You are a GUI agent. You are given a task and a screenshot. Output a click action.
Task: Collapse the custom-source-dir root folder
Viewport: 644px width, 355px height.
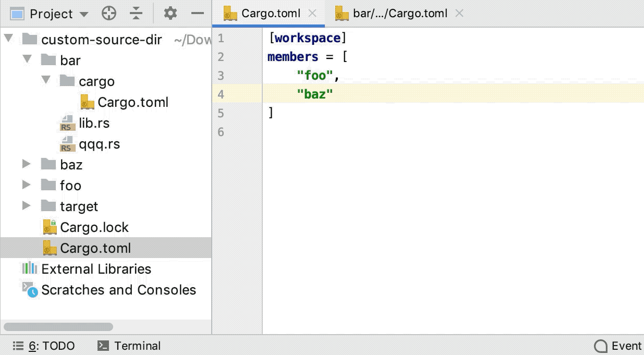tap(8, 39)
